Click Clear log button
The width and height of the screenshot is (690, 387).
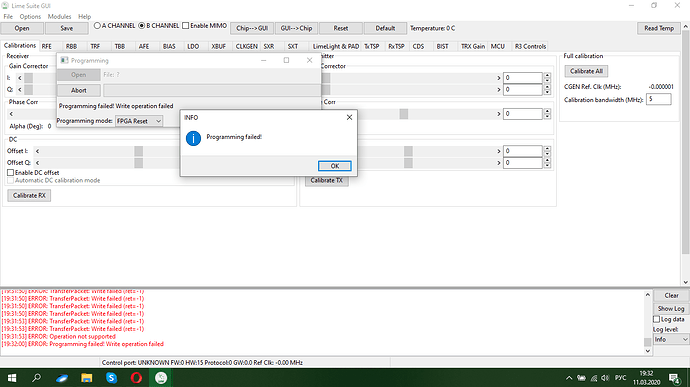click(671, 295)
